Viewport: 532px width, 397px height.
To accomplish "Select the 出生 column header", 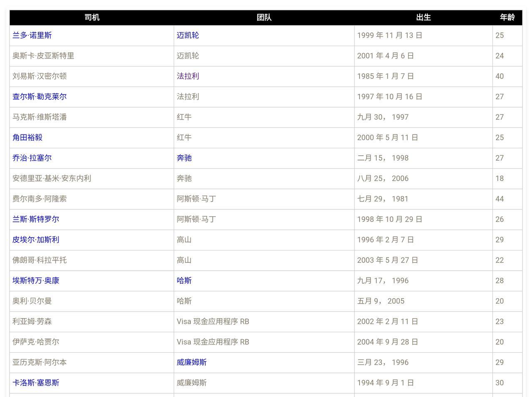I will [x=423, y=17].
